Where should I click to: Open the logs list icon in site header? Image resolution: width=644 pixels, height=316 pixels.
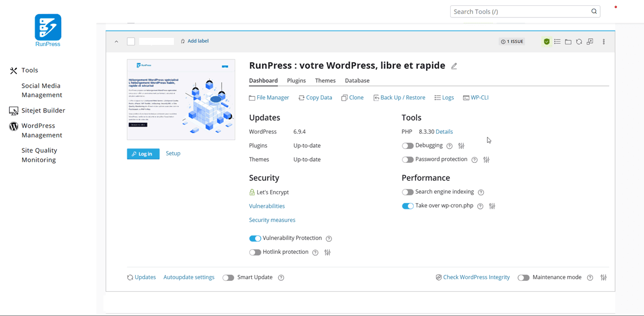coord(557,42)
